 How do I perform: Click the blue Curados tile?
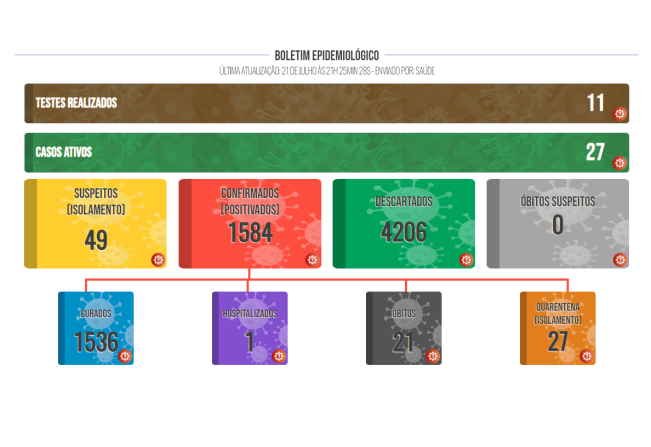[96, 328]
